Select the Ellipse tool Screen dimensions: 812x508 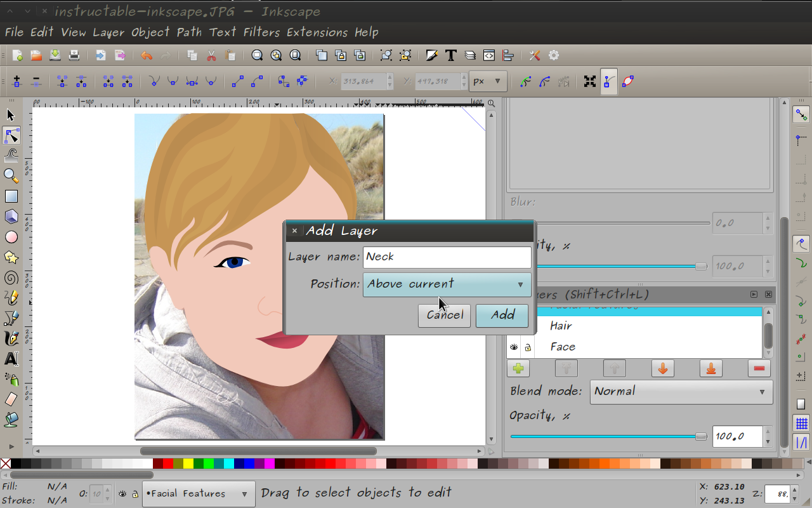11,237
